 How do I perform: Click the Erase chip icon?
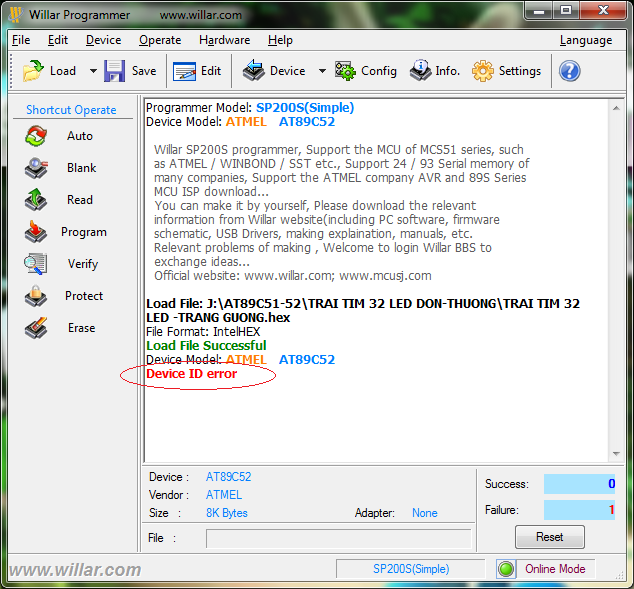tap(36, 328)
